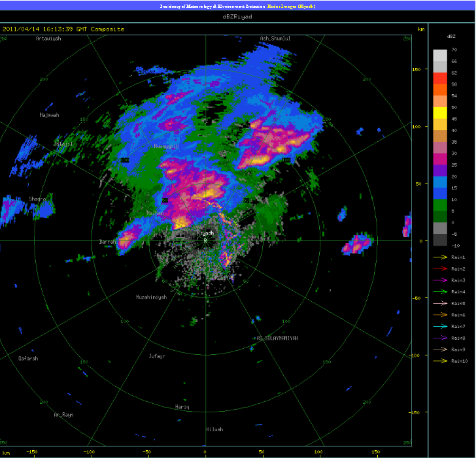Click the cyan Rain7 arrow icon
Viewport: 476px width, 458px height.
coord(440,327)
